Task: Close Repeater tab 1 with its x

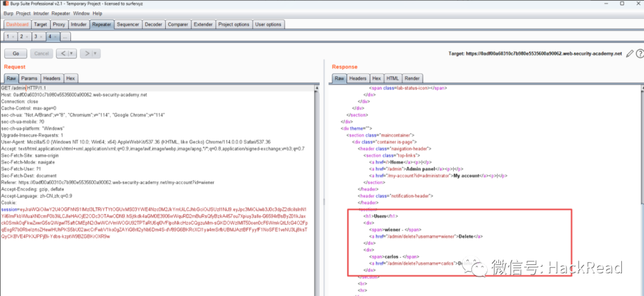Action: point(13,36)
